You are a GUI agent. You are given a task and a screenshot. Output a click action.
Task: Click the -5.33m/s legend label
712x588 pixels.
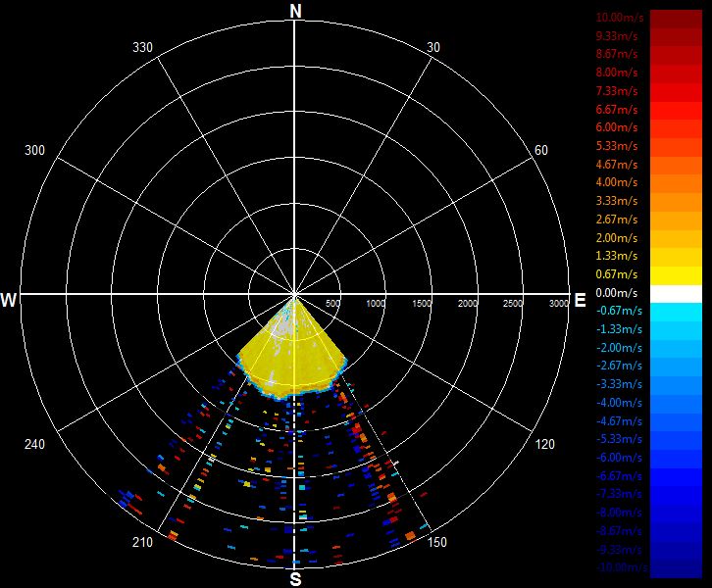619,439
